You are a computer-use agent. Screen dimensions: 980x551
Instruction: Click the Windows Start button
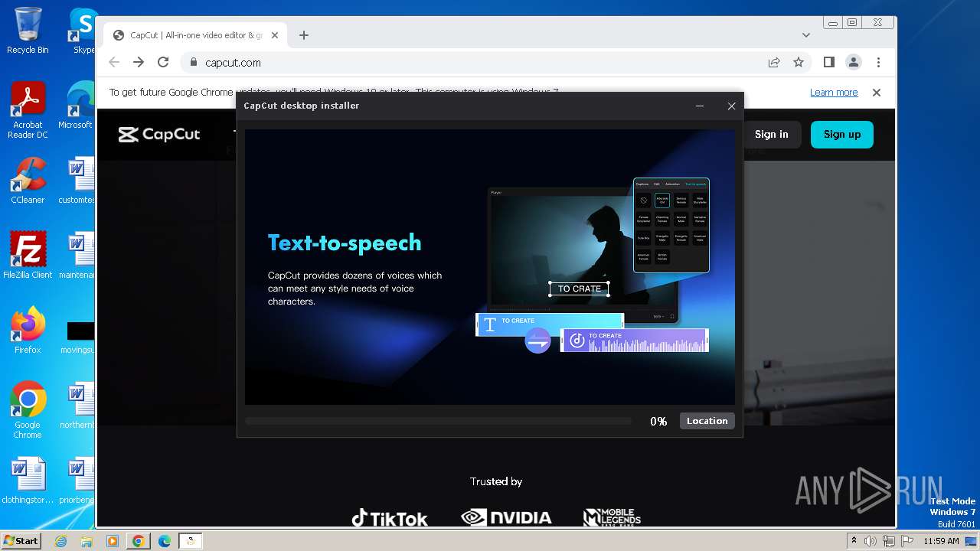[x=21, y=540]
